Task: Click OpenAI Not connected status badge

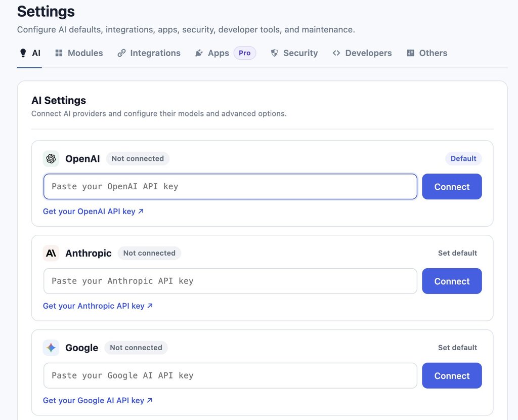Action: pyautogui.click(x=138, y=158)
